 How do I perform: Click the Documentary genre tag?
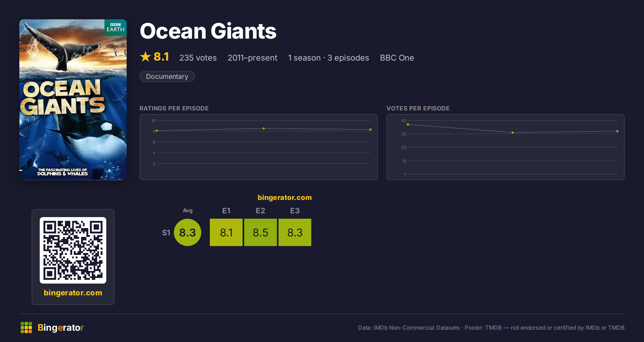point(167,76)
